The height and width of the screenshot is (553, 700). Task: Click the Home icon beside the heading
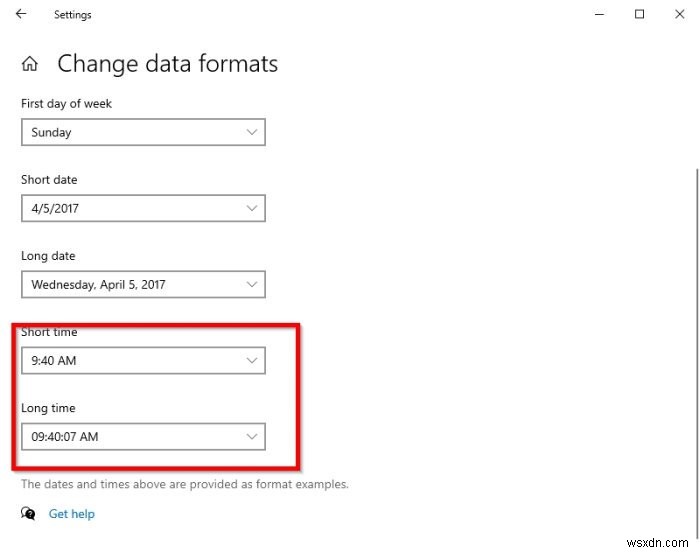point(30,65)
